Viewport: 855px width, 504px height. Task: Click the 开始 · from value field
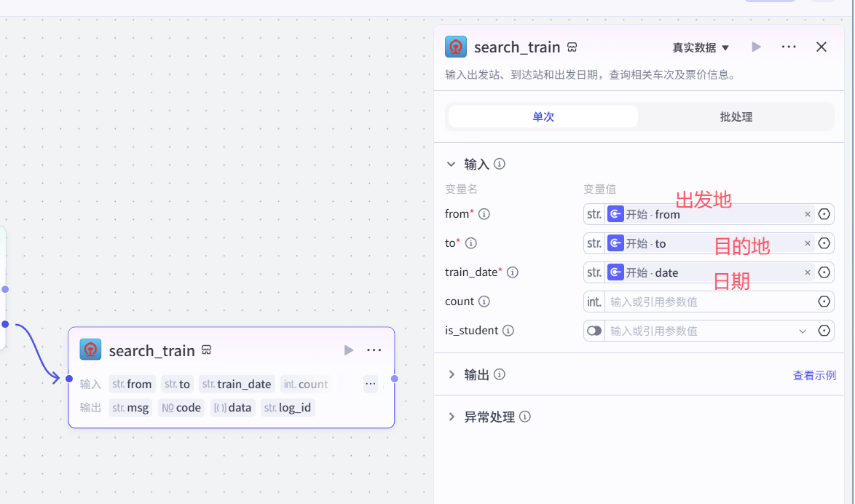(709, 214)
